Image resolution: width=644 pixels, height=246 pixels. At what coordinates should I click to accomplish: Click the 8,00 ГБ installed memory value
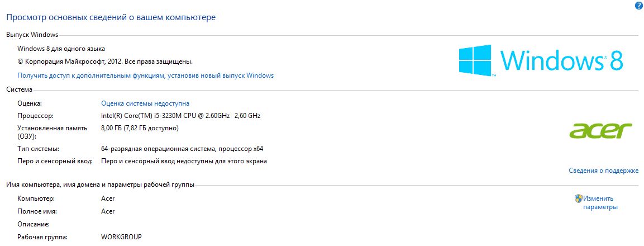tap(140, 129)
